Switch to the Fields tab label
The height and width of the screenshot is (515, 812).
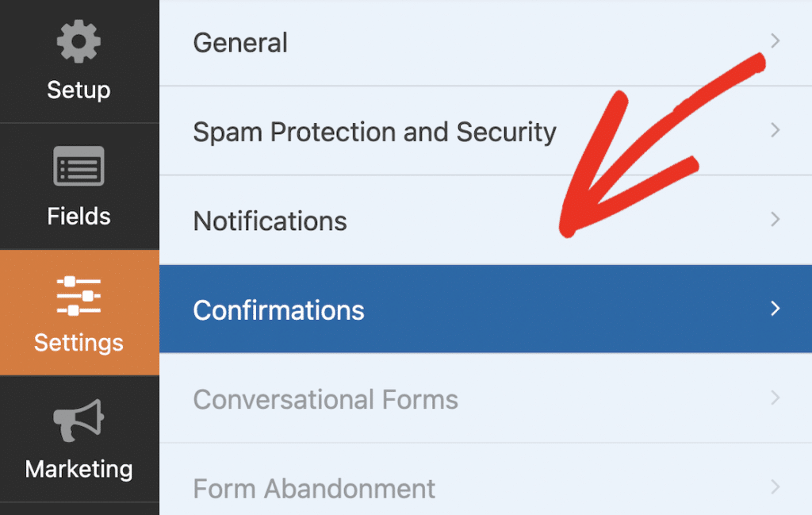pos(79,216)
